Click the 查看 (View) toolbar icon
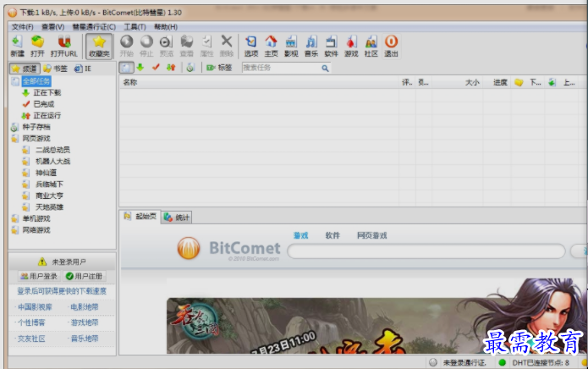 click(x=186, y=46)
